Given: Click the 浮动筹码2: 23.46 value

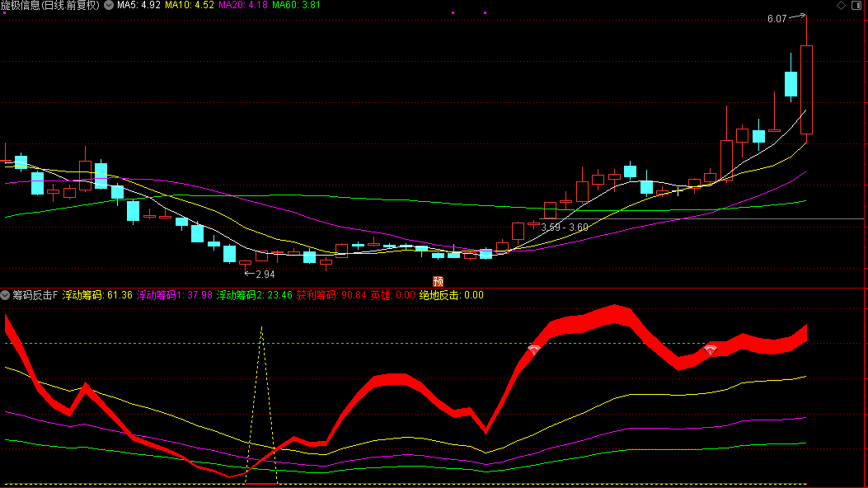Looking at the screenshot, I should pyautogui.click(x=254, y=295).
